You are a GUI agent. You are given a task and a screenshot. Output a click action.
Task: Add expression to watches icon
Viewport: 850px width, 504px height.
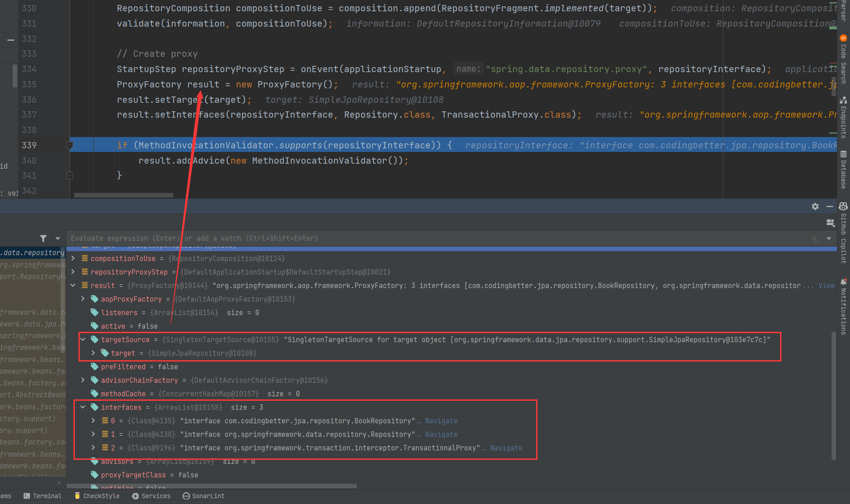tap(815, 239)
